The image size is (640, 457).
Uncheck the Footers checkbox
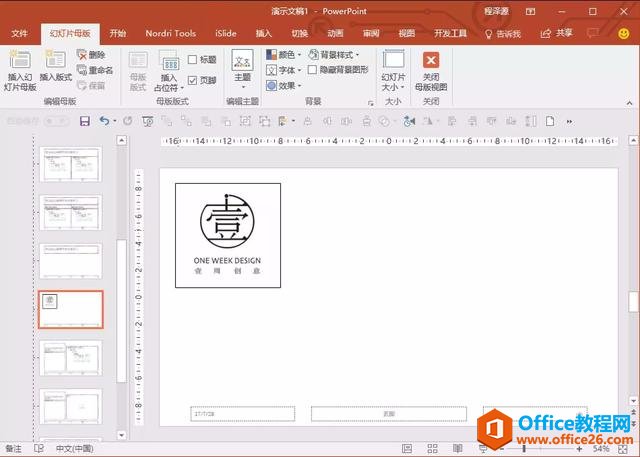click(192, 80)
